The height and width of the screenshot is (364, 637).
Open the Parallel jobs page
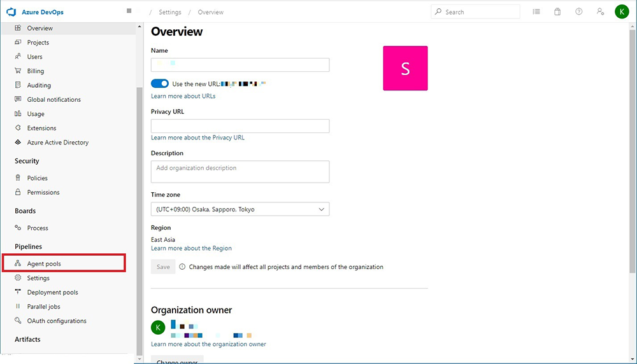43,306
